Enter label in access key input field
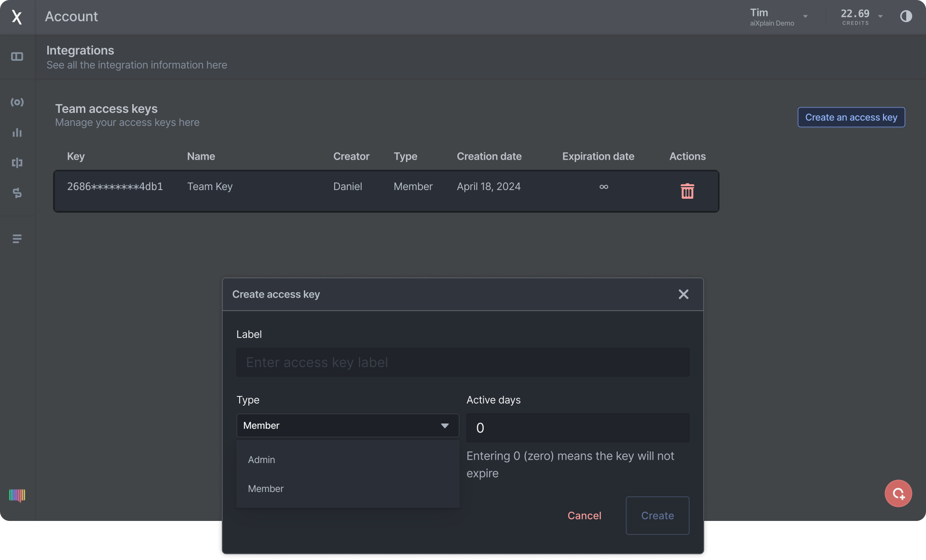The height and width of the screenshot is (560, 926). pos(463,362)
